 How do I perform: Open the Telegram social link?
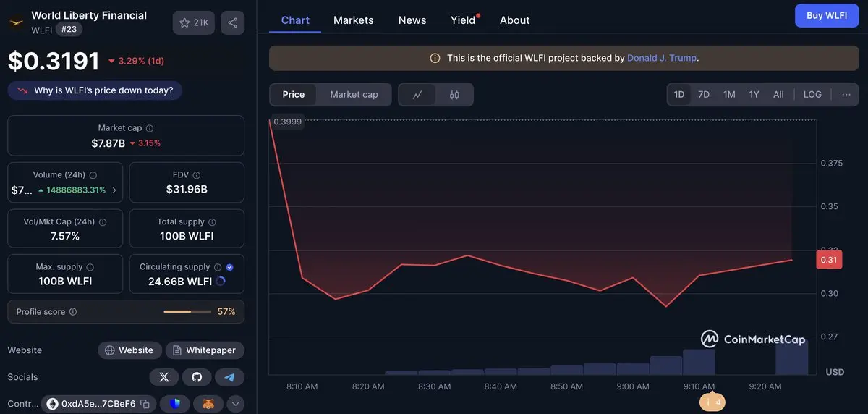[230, 377]
